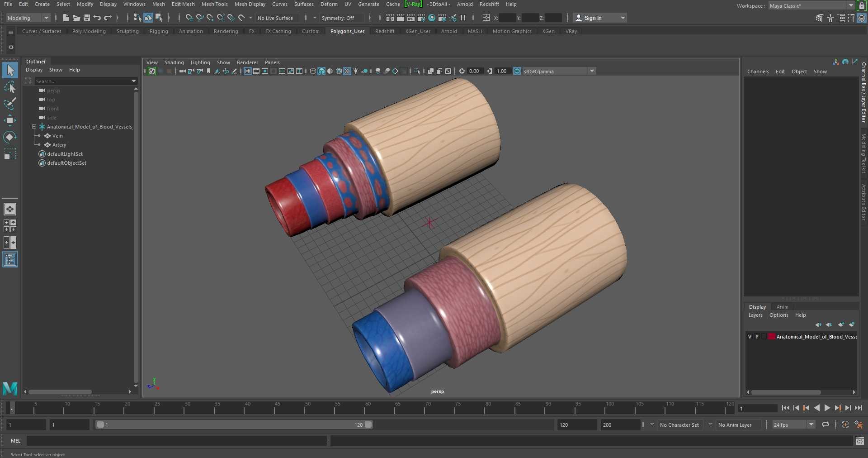Activate the Move tool
Image resolution: width=868 pixels, height=458 pixels.
(x=10, y=120)
